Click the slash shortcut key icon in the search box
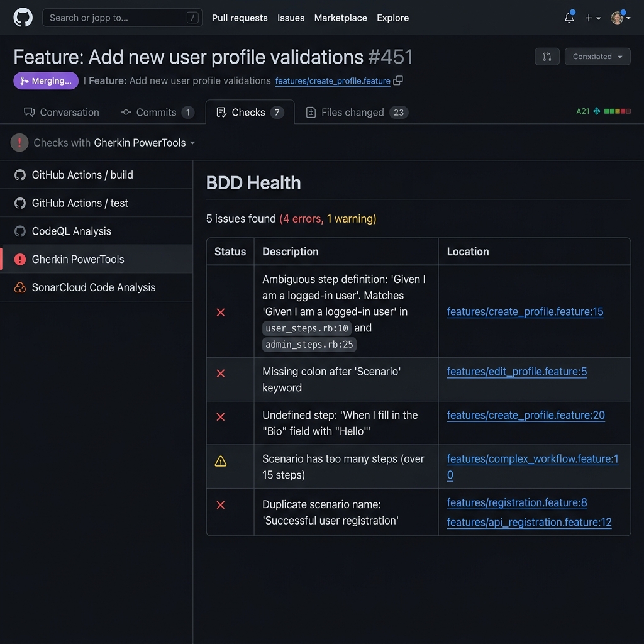The height and width of the screenshot is (644, 644). pyautogui.click(x=192, y=18)
